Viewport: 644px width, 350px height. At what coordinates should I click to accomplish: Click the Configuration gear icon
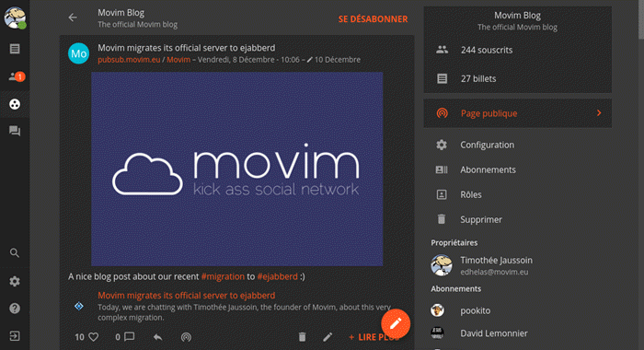pos(442,145)
